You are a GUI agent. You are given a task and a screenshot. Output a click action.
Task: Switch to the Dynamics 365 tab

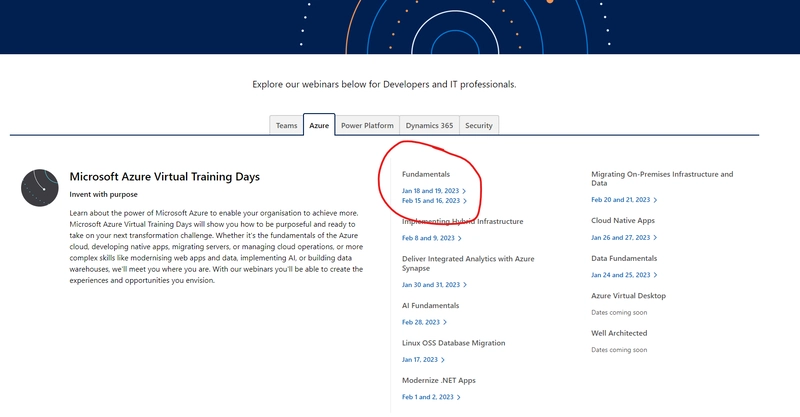pyautogui.click(x=429, y=126)
